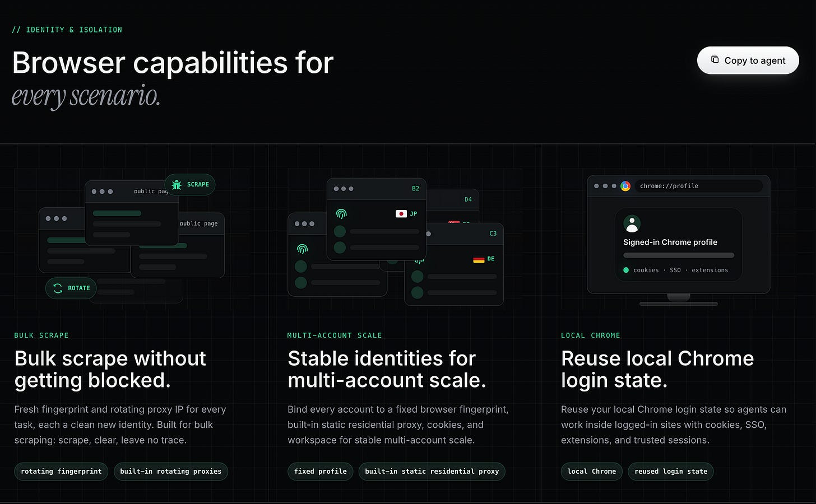Click the ROTATE refresh arrows icon
816x504 pixels.
coord(58,288)
